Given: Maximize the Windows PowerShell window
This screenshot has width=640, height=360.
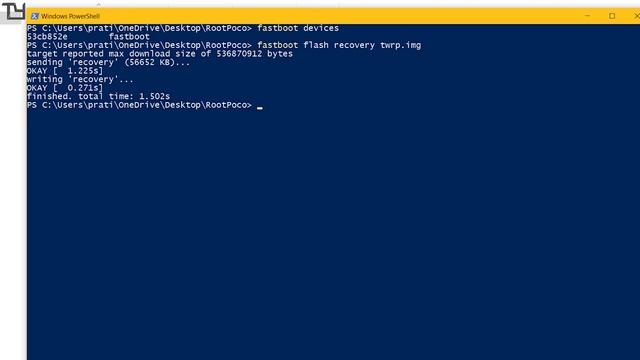Looking at the screenshot, I should pos(612,16).
